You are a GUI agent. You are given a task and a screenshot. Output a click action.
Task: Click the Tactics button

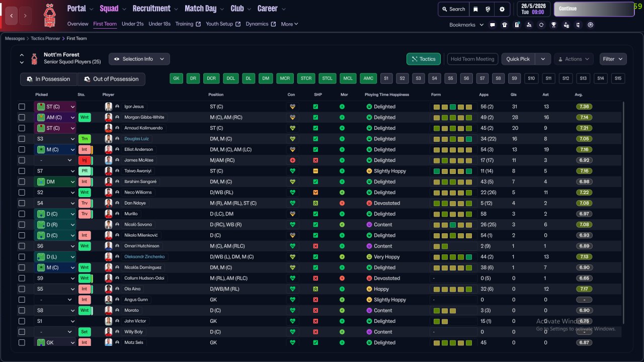coord(423,59)
